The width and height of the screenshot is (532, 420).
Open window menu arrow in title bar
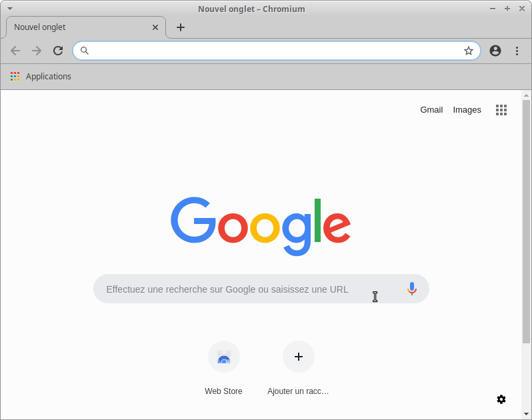click(x=9, y=9)
